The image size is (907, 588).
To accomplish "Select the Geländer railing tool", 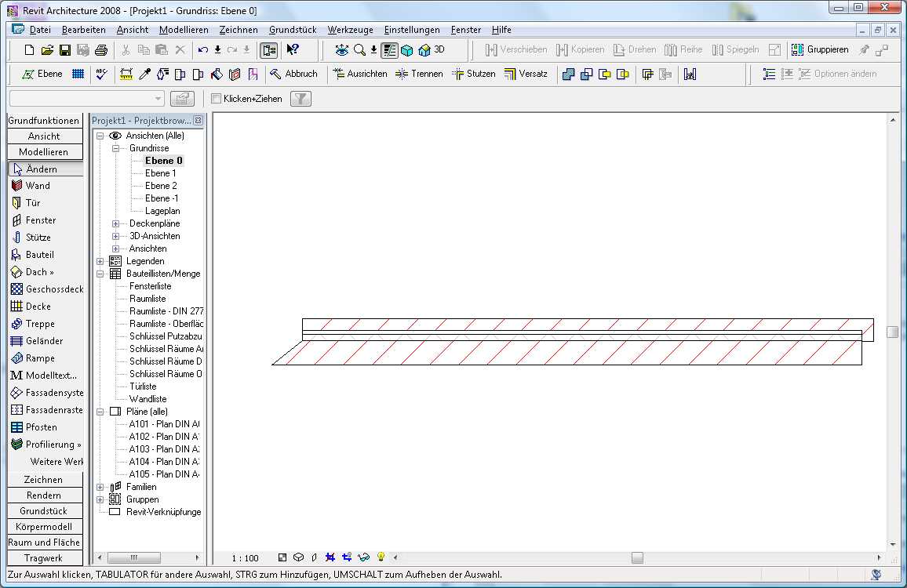I will [x=36, y=341].
